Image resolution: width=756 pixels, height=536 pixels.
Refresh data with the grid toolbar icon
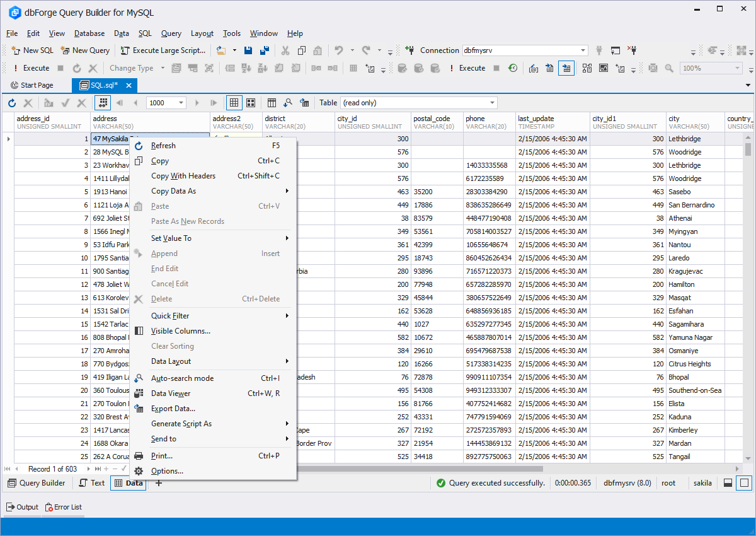point(12,103)
